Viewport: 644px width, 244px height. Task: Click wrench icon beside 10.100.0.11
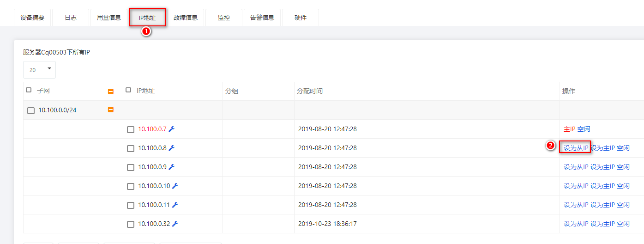click(175, 205)
